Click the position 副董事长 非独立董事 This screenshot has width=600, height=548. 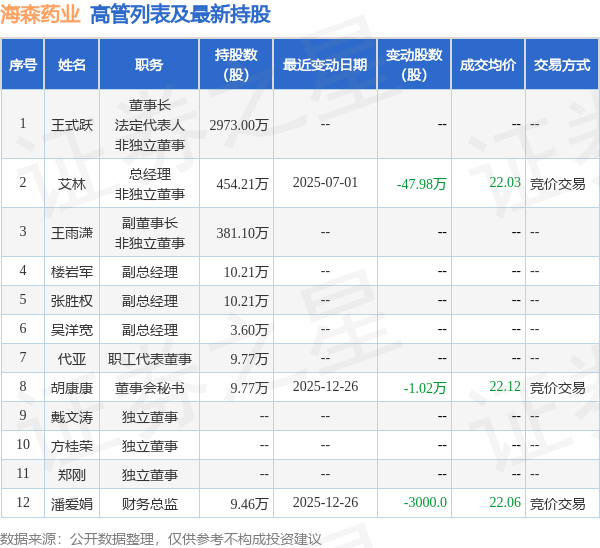point(150,233)
